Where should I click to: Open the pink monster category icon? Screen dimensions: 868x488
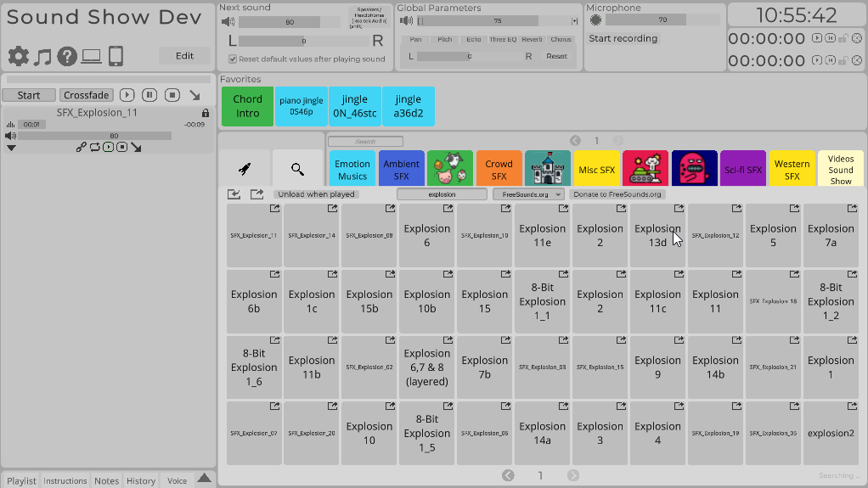click(x=694, y=168)
